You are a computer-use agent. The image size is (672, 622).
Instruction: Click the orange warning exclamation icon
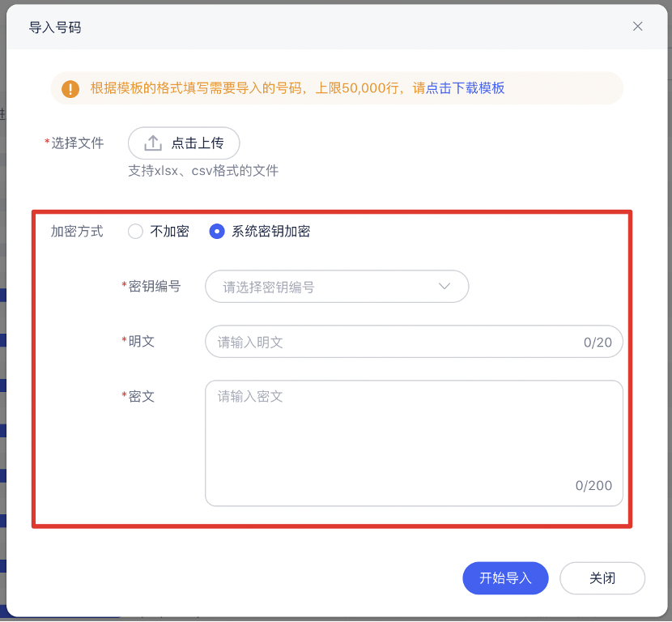pyautogui.click(x=70, y=89)
